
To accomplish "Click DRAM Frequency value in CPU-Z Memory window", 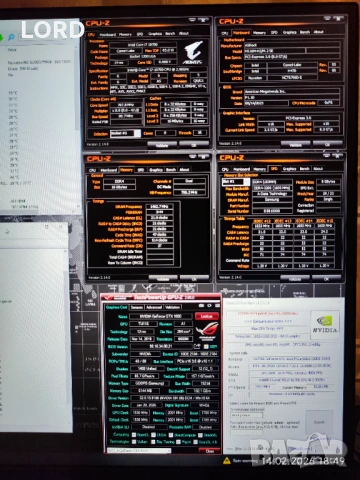I will point(160,207).
